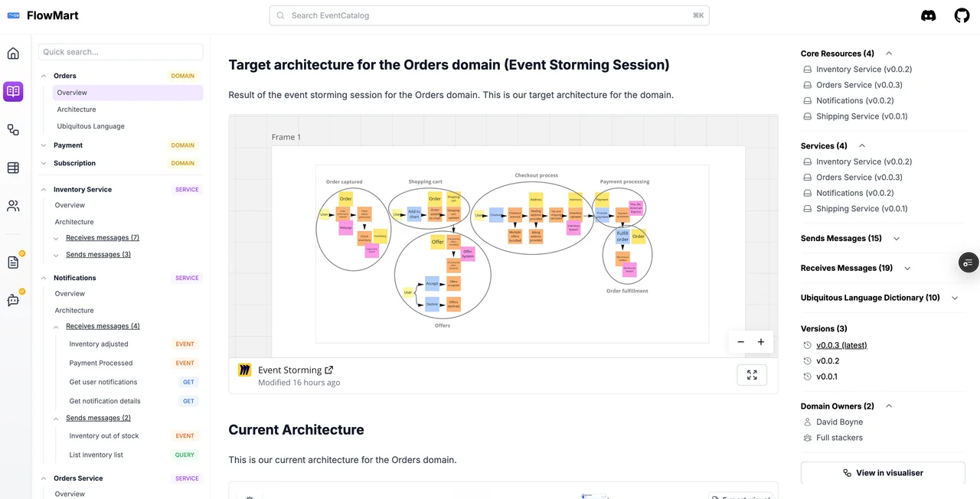
Task: Collapse the Core Resources (4) section
Action: click(889, 54)
